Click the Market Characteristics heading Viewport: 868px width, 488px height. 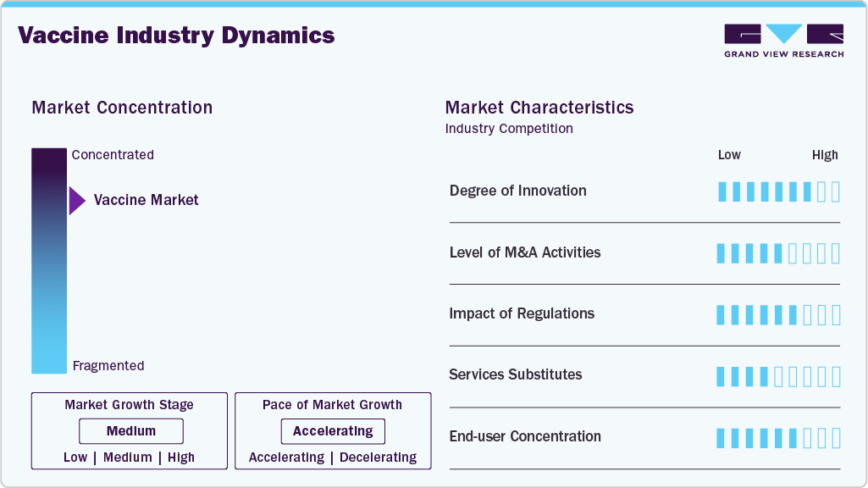(x=539, y=108)
